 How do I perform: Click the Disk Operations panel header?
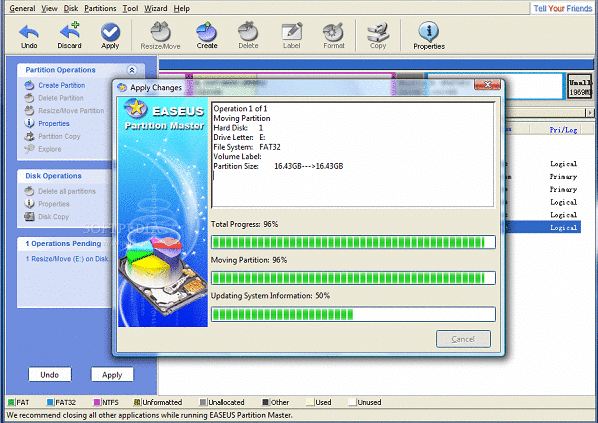[53, 176]
